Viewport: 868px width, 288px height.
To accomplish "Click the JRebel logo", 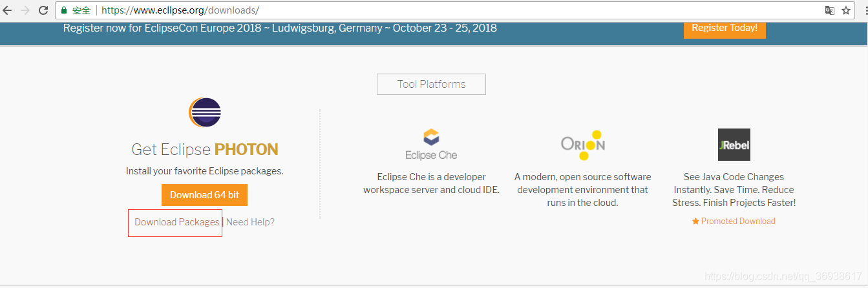I will tap(734, 145).
